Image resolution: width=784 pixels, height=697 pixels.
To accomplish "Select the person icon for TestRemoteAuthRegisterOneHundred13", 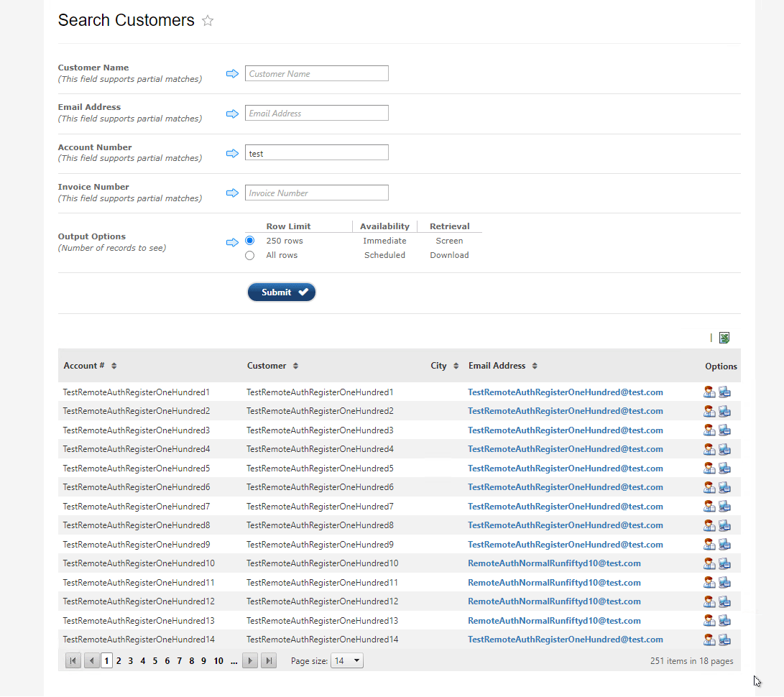I will (x=709, y=621).
